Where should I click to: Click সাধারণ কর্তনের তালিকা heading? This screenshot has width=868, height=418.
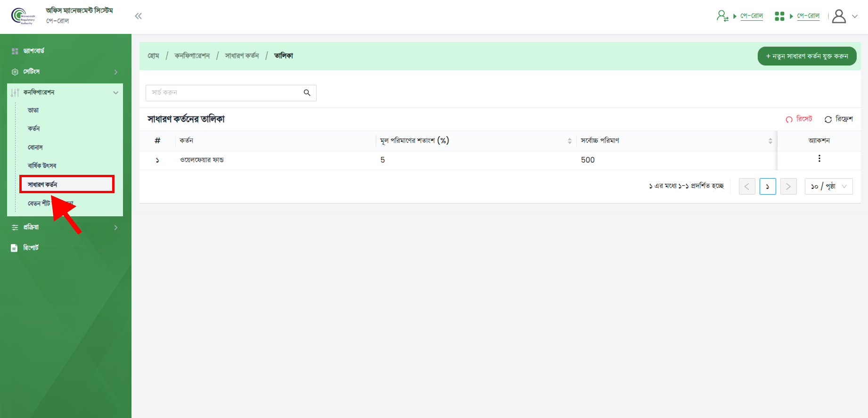click(x=186, y=119)
